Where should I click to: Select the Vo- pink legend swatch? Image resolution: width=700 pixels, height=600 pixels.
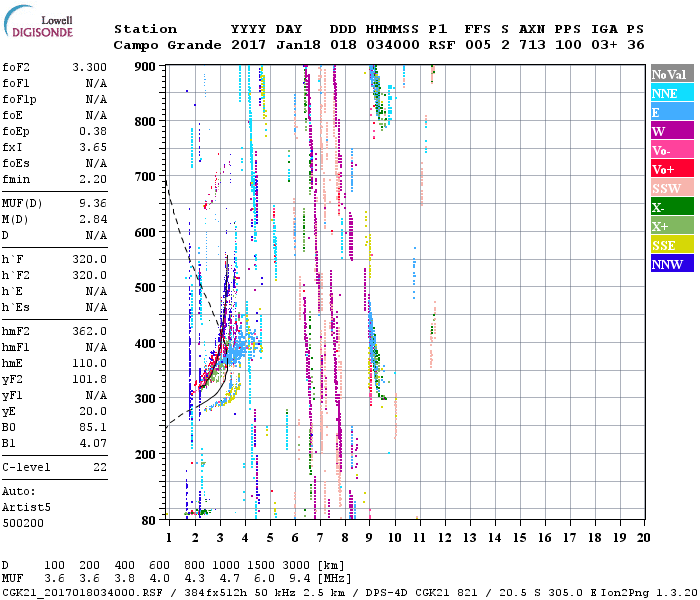[672, 150]
